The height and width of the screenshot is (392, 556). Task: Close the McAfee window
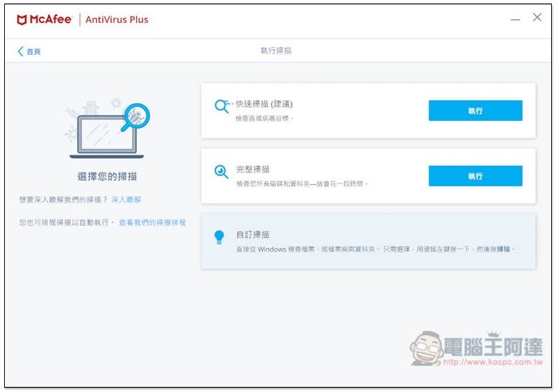(537, 17)
